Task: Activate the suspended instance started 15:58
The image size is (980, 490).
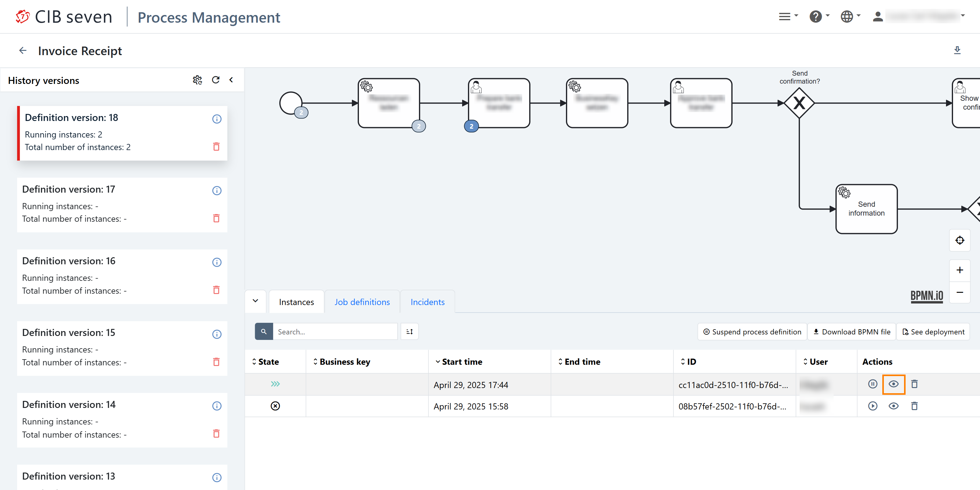Action: (x=873, y=406)
